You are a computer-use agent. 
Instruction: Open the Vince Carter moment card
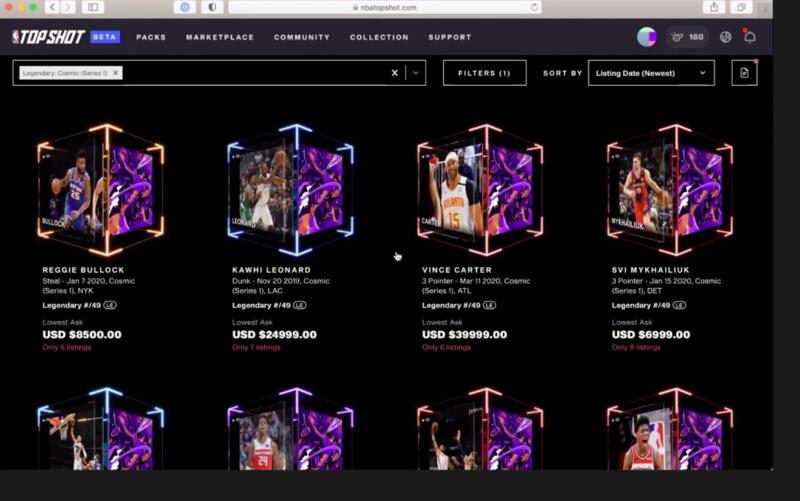(481, 190)
